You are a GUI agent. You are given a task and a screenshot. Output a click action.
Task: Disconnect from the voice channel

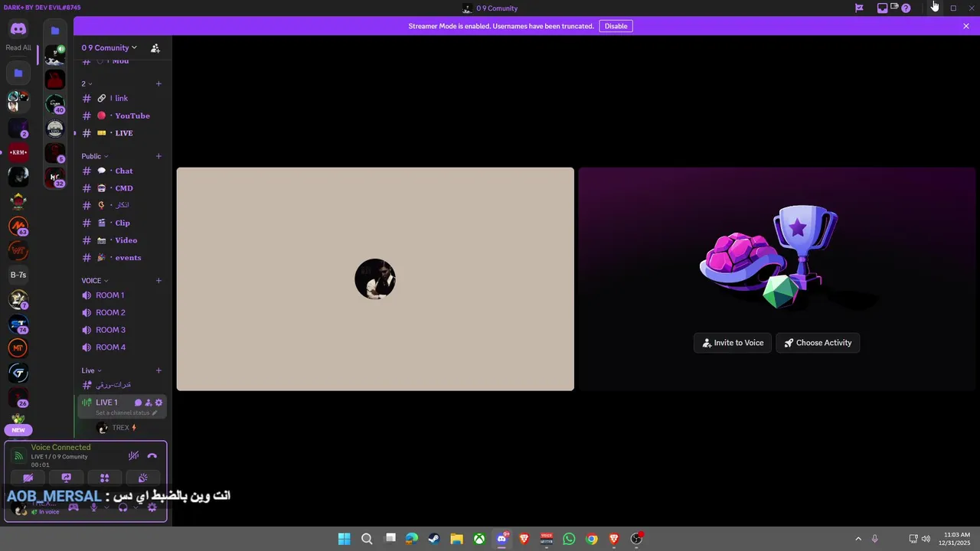click(152, 455)
